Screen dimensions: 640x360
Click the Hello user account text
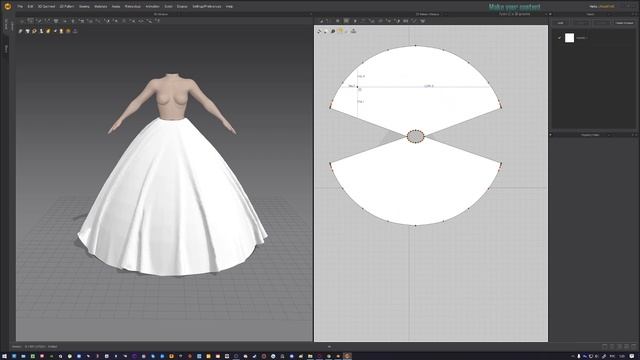coord(602,7)
